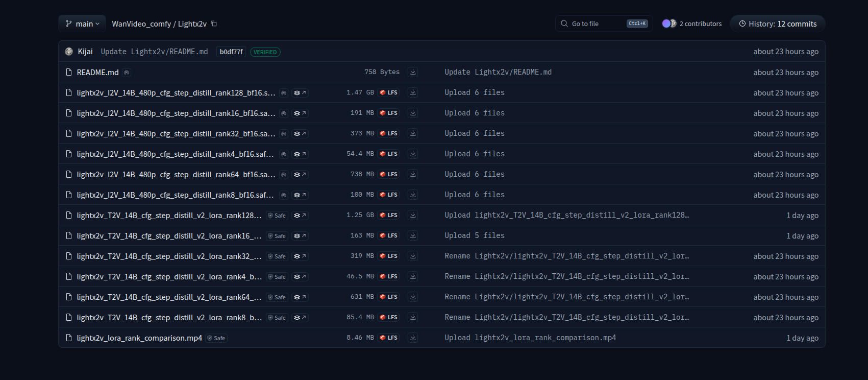Open lightx2v_I2V_14B_480p rank128 bf16 file
This screenshot has height=380, width=868.
click(176, 93)
